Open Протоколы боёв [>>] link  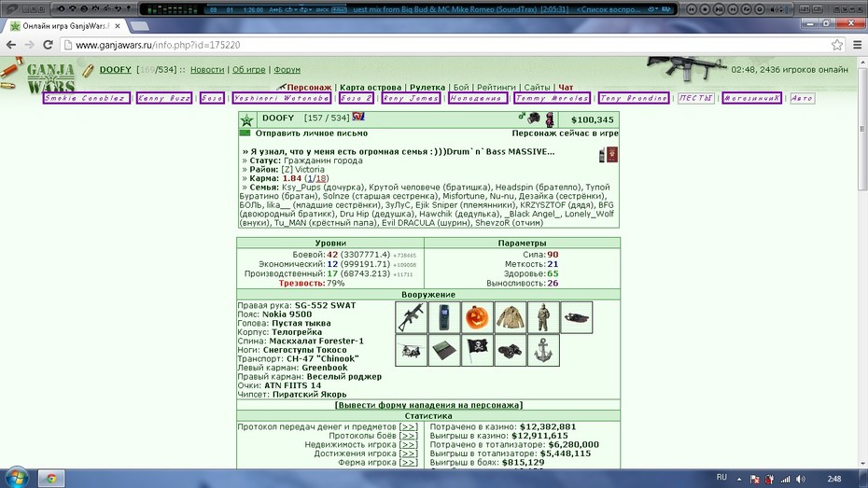click(x=408, y=436)
